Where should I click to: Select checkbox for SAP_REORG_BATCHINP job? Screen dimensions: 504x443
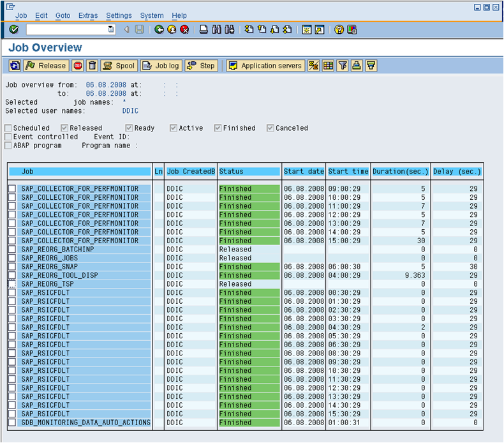click(12, 250)
